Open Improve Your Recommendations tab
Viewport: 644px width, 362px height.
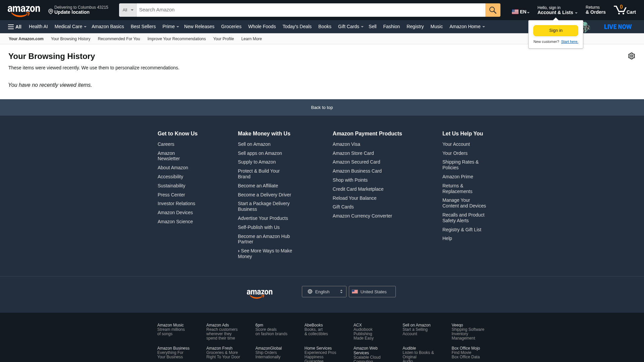(x=177, y=39)
